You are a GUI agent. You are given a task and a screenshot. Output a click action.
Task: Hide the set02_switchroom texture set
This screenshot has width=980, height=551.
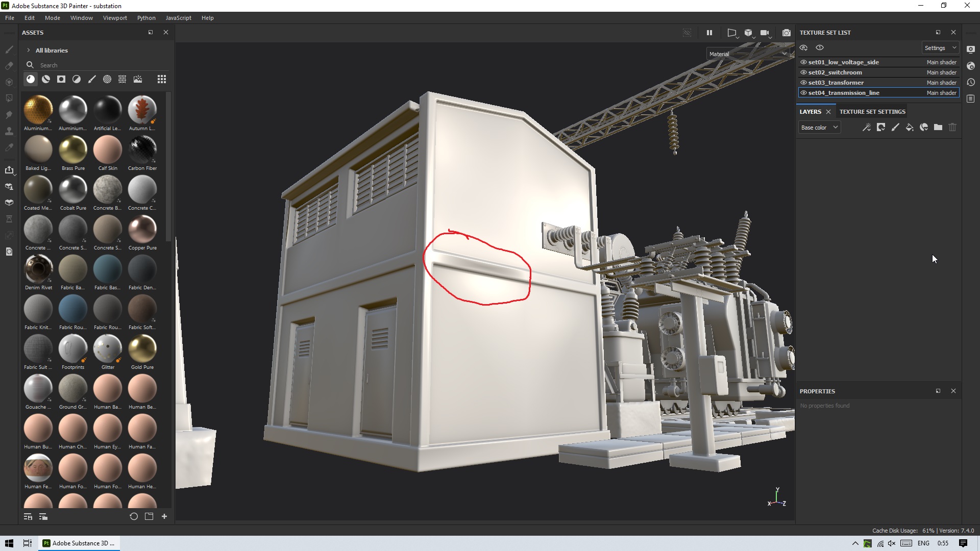click(x=803, y=72)
